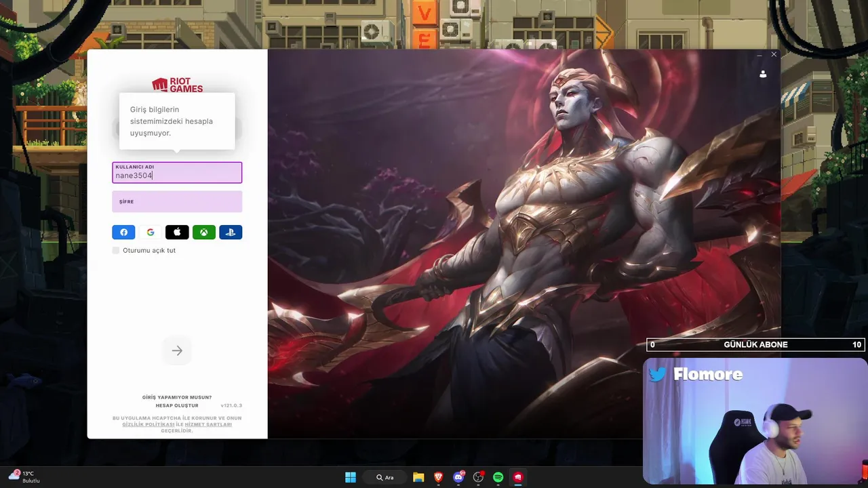Sign in with Google icon

click(x=151, y=232)
